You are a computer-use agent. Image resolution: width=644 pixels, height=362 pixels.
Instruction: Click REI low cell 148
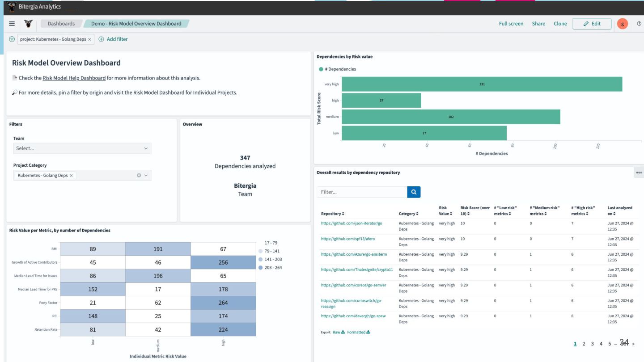(x=93, y=316)
